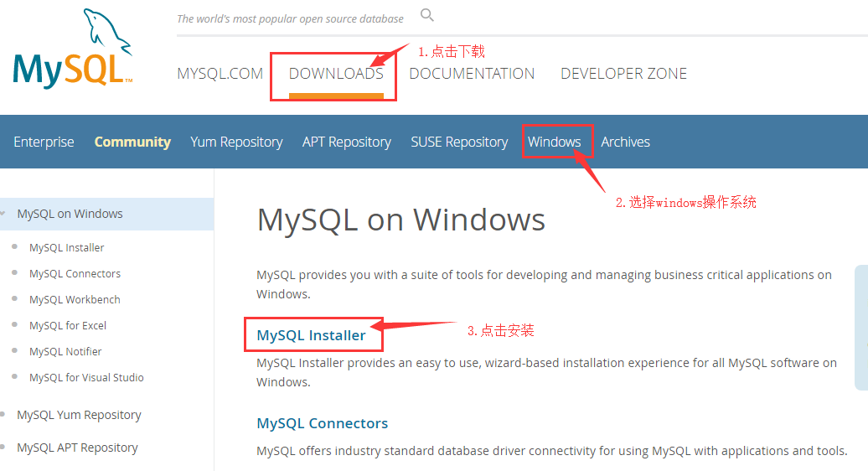Open the DOCUMENTATION tab

[x=472, y=74]
